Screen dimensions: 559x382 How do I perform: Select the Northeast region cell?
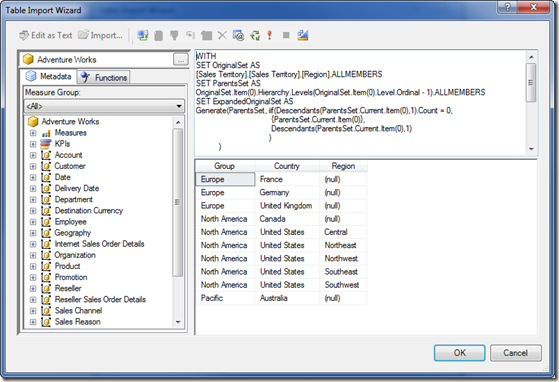click(x=343, y=245)
